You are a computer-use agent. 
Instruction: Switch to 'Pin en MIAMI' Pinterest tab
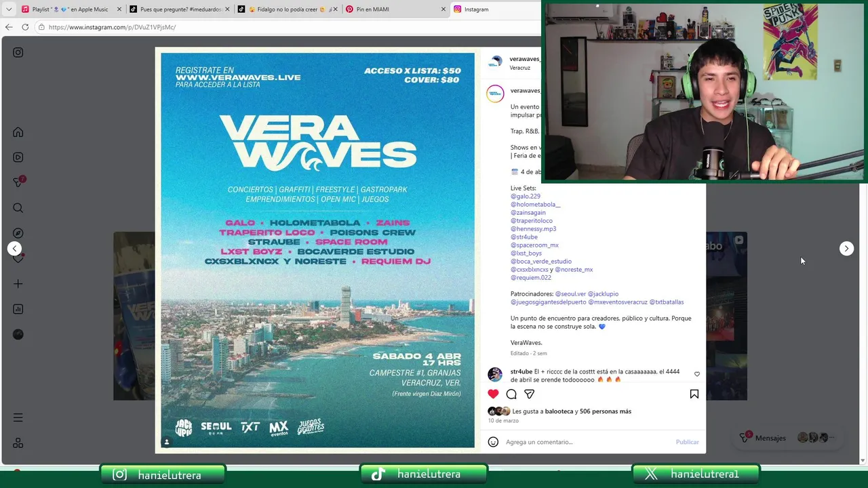click(395, 9)
